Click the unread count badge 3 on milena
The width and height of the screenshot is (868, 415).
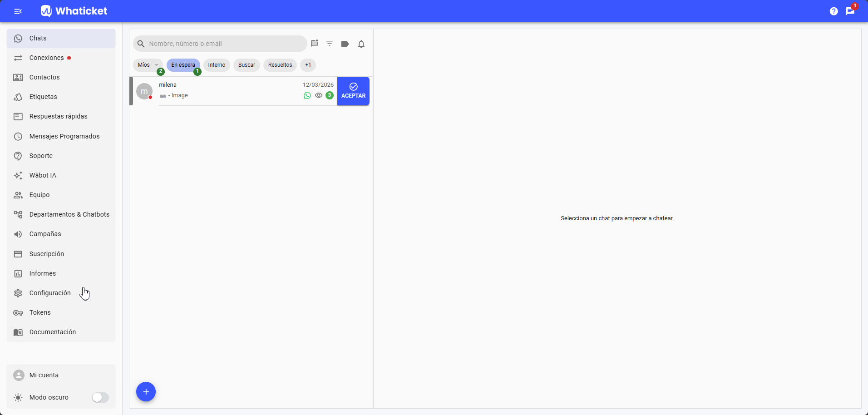330,95
